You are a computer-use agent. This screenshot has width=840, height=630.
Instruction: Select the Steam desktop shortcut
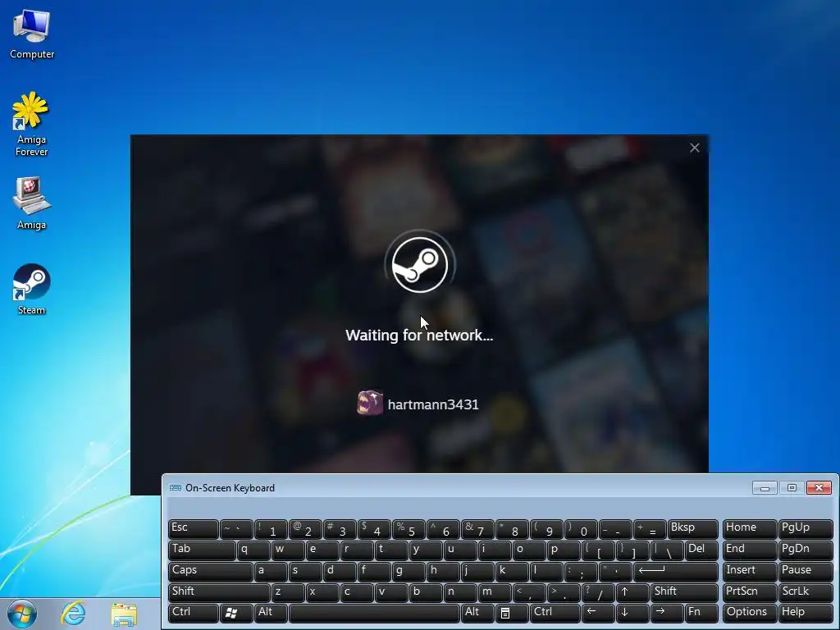click(x=32, y=289)
